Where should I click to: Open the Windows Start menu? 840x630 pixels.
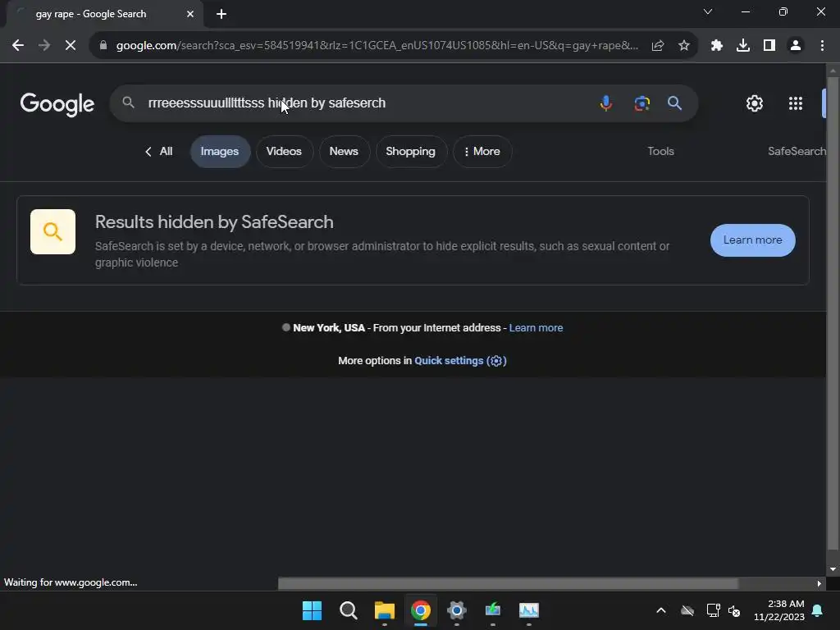[x=312, y=610]
